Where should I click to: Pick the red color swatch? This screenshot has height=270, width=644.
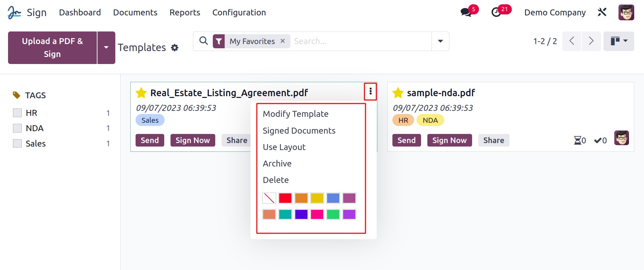[285, 198]
